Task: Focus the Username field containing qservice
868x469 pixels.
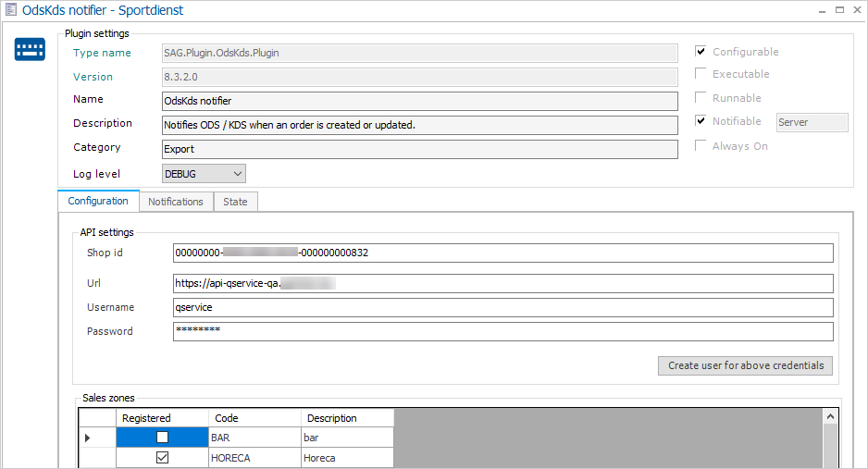Action: click(x=502, y=307)
